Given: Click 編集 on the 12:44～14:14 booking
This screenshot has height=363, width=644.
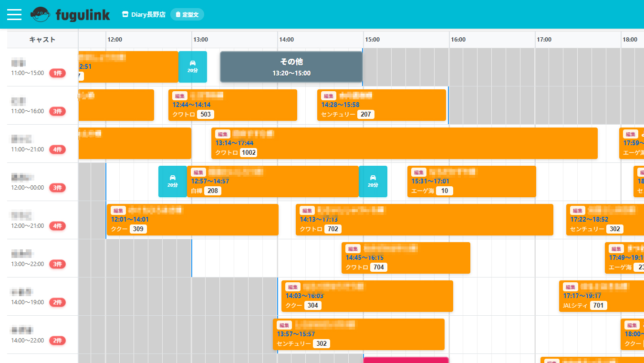Looking at the screenshot, I should 179,96.
